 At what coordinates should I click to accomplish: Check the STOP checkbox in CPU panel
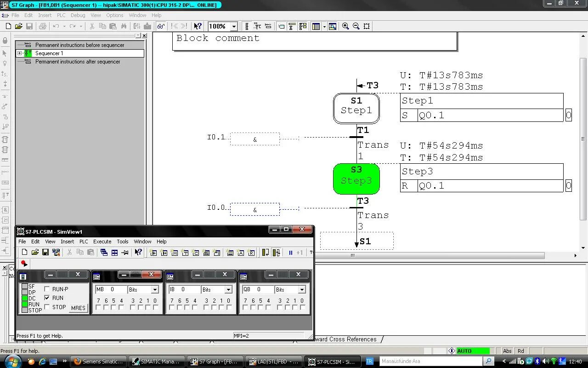point(47,307)
